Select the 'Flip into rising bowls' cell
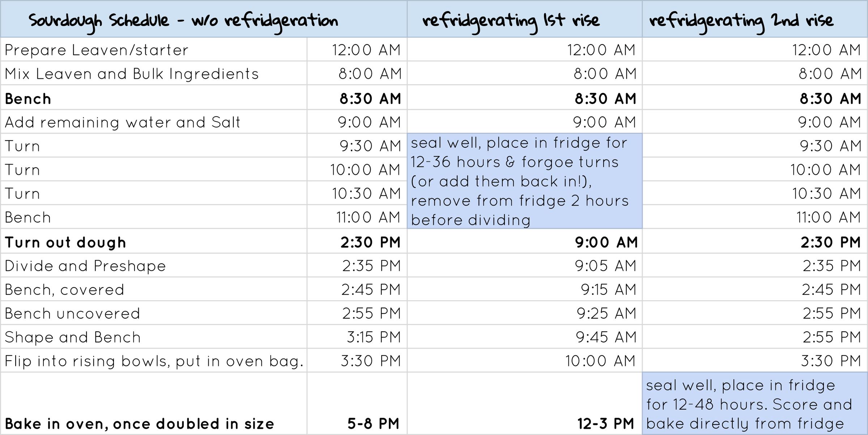Viewport: 868px width, 435px height. coord(154,361)
